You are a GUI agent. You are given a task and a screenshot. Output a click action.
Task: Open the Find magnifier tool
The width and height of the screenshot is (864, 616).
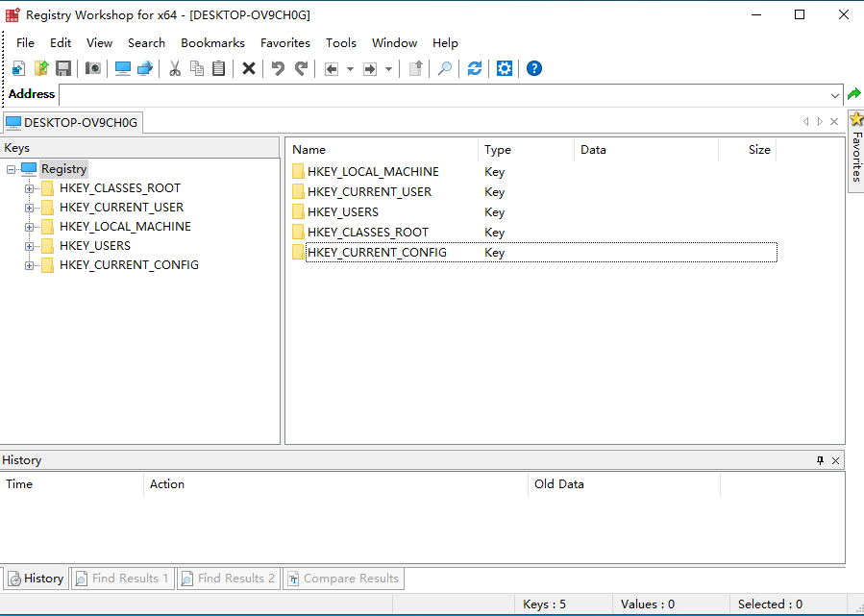tap(445, 68)
